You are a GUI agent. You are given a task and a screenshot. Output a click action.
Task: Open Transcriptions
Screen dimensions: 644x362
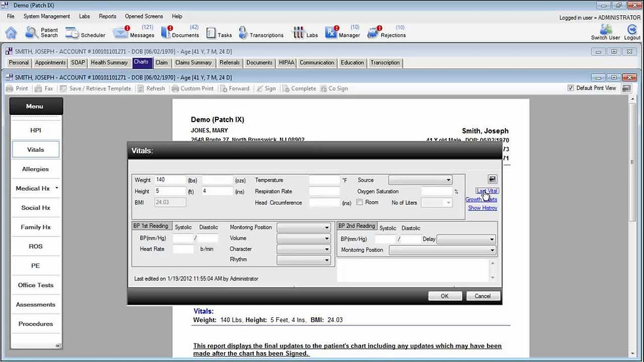click(x=261, y=33)
